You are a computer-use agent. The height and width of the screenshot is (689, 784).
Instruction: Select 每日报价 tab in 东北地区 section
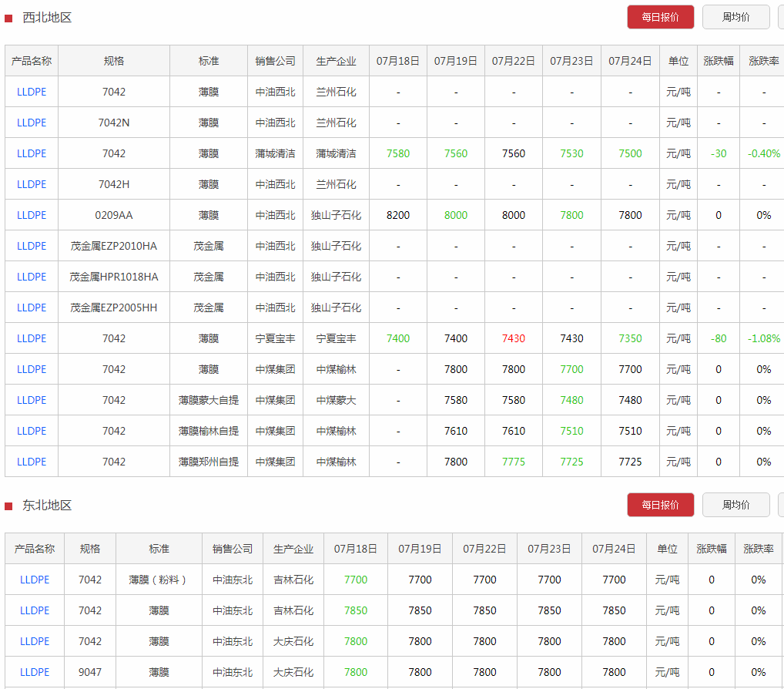click(661, 505)
